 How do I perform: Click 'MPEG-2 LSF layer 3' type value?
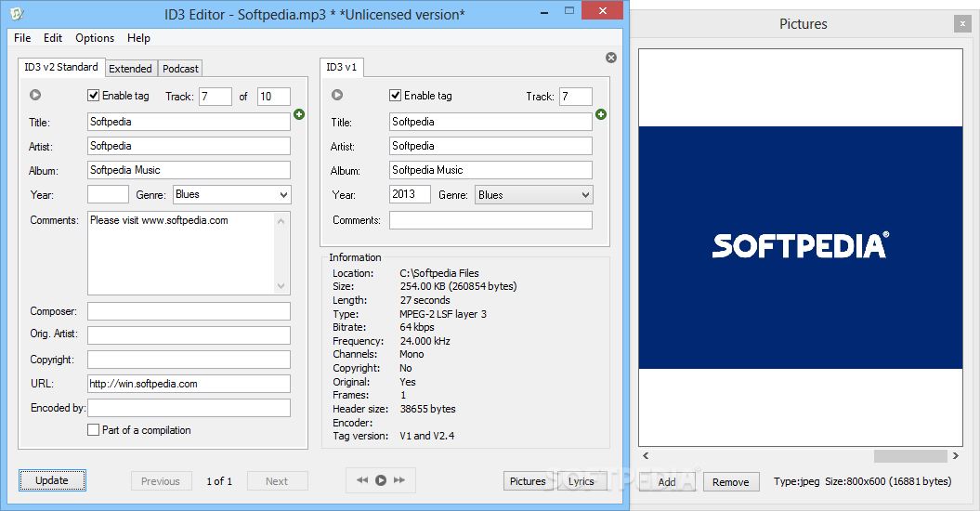point(443,314)
